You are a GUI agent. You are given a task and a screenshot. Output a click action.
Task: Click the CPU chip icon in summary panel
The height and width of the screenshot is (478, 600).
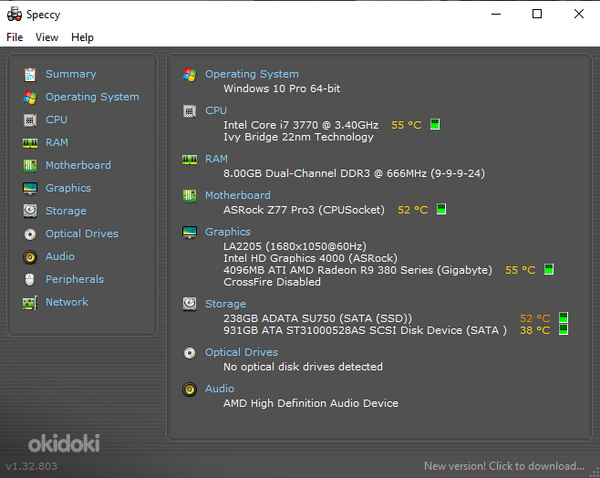coord(189,111)
